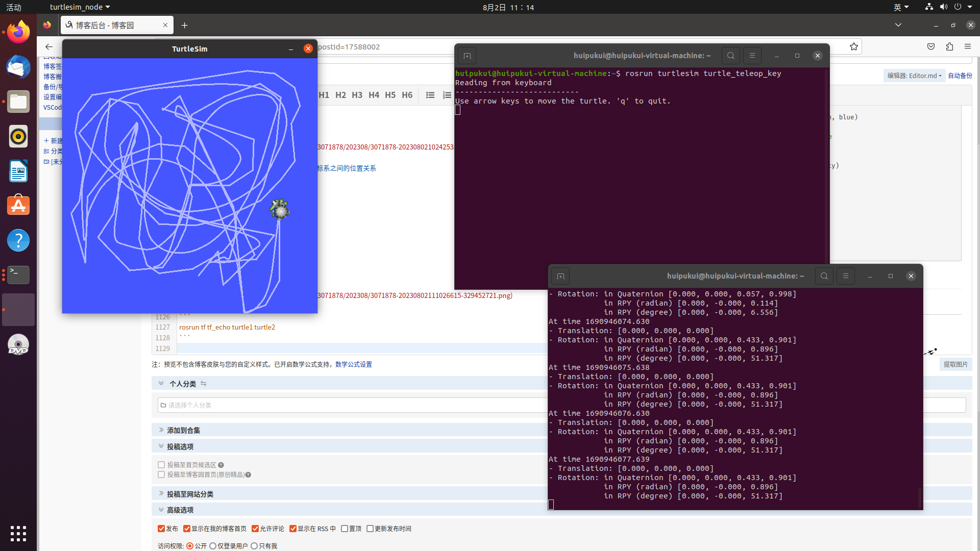Image resolution: width=980 pixels, height=551 pixels.
Task: Bookmark page with star icon
Action: (854, 46)
